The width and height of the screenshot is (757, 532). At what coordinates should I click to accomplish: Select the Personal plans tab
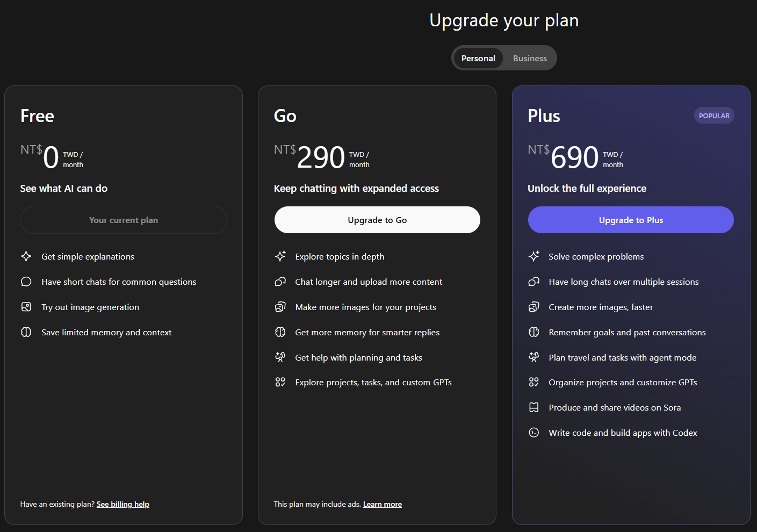(x=478, y=58)
